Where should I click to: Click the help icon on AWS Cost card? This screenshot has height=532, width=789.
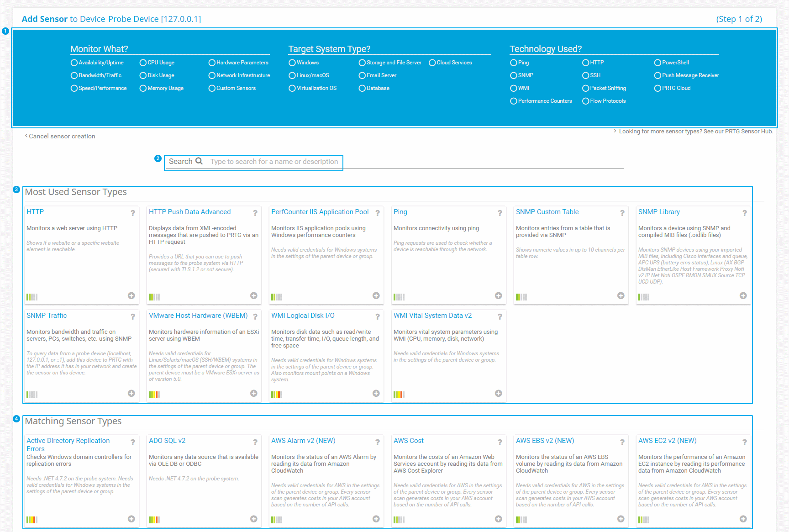[x=500, y=442]
